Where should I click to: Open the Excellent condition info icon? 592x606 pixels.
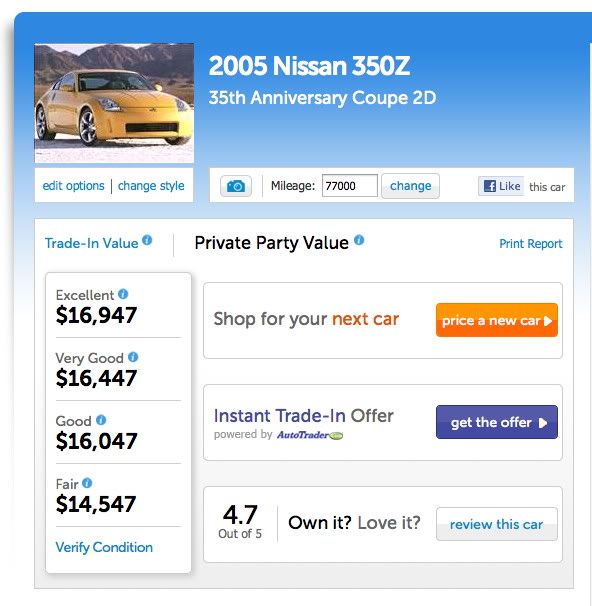click(x=123, y=294)
